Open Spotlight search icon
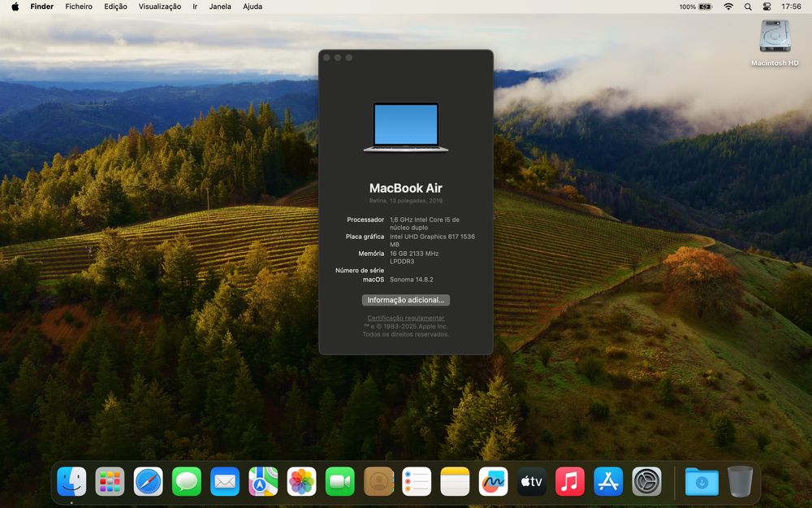Screen dimensions: 812x508 click(x=748, y=7)
